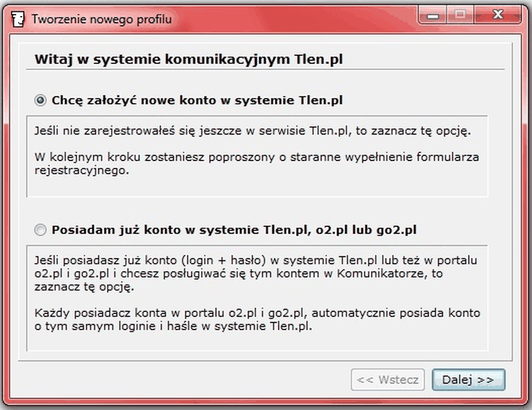Go to the next step with Dalej
Viewport: 532px width, 410px height.
click(x=469, y=379)
